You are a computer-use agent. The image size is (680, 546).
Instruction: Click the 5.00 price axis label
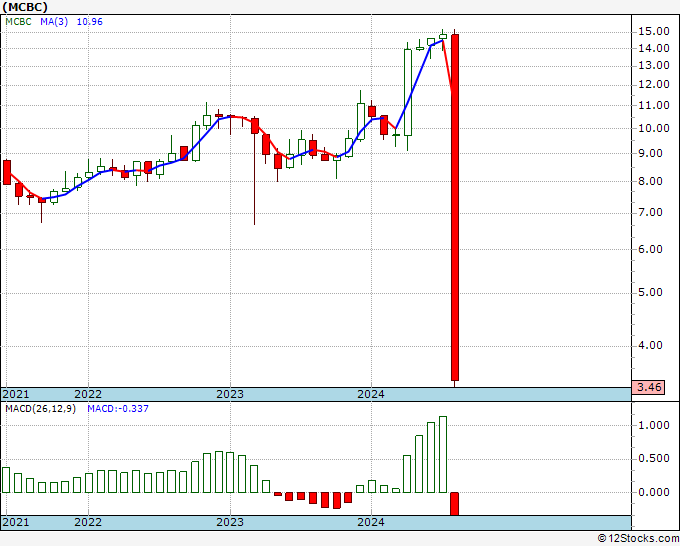(x=651, y=293)
